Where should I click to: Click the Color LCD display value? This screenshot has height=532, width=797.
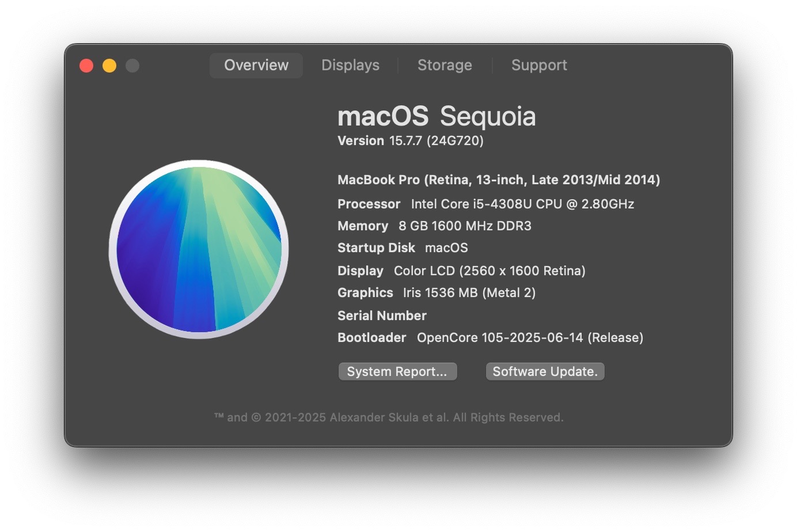489,271
